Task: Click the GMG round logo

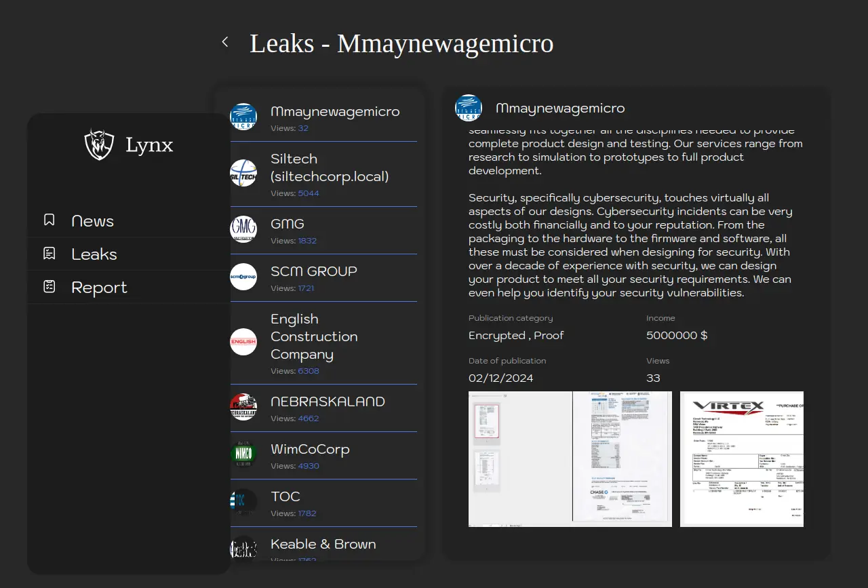Action: 243,229
